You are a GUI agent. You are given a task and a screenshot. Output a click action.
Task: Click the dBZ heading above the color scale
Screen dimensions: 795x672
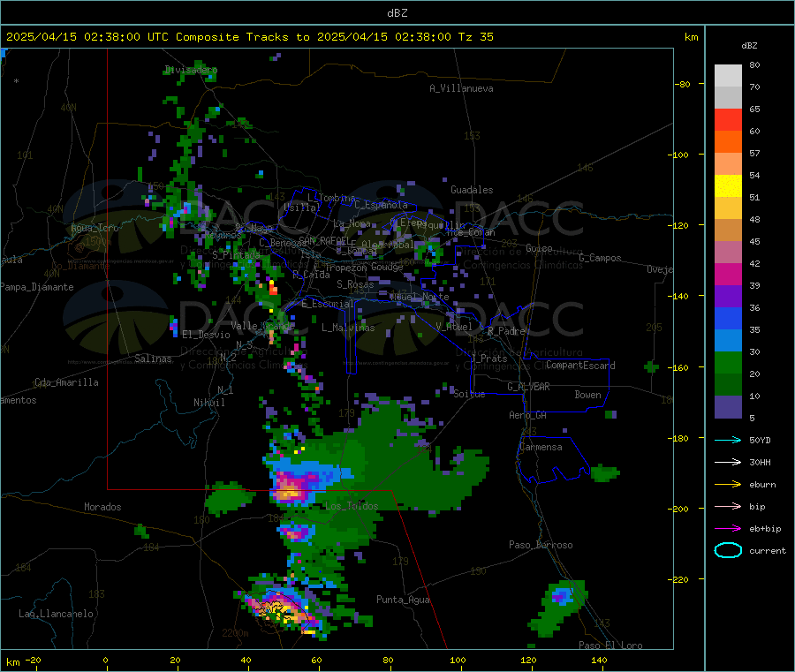point(749,46)
